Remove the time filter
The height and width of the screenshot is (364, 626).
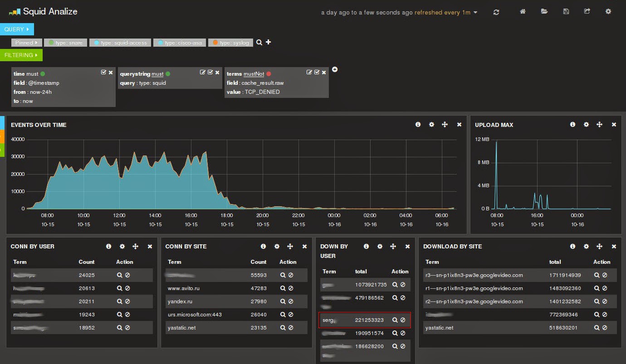point(111,73)
